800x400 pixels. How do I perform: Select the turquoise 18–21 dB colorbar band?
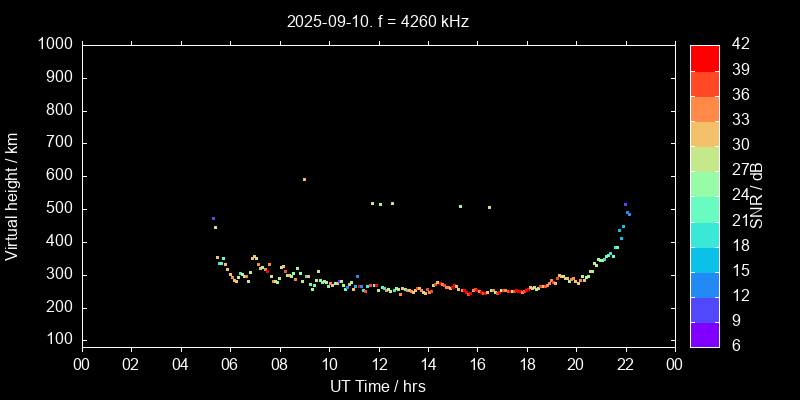704,233
